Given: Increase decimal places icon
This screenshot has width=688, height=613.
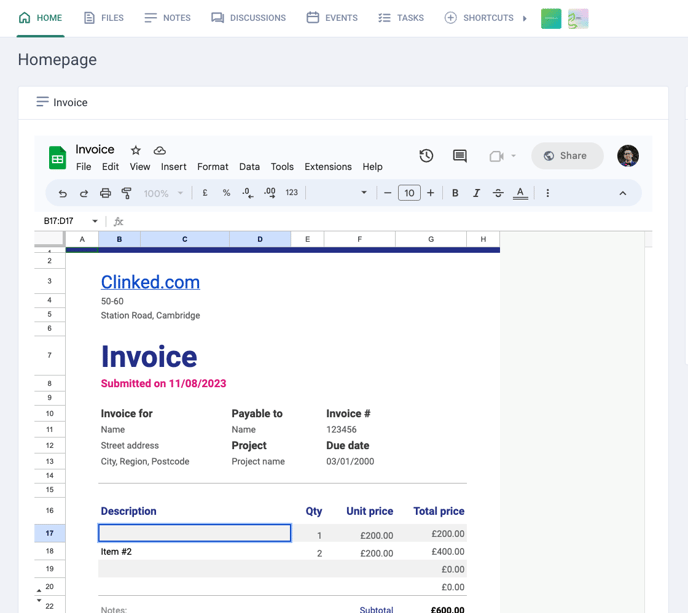Looking at the screenshot, I should point(269,193).
